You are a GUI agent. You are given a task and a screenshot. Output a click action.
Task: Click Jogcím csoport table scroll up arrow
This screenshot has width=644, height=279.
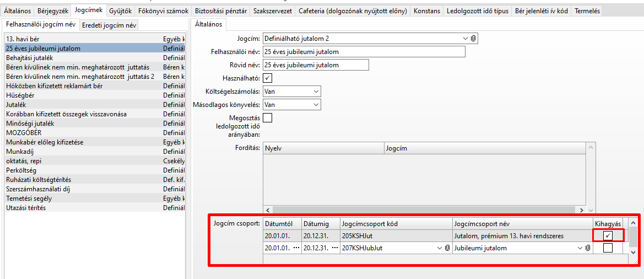(x=634, y=222)
